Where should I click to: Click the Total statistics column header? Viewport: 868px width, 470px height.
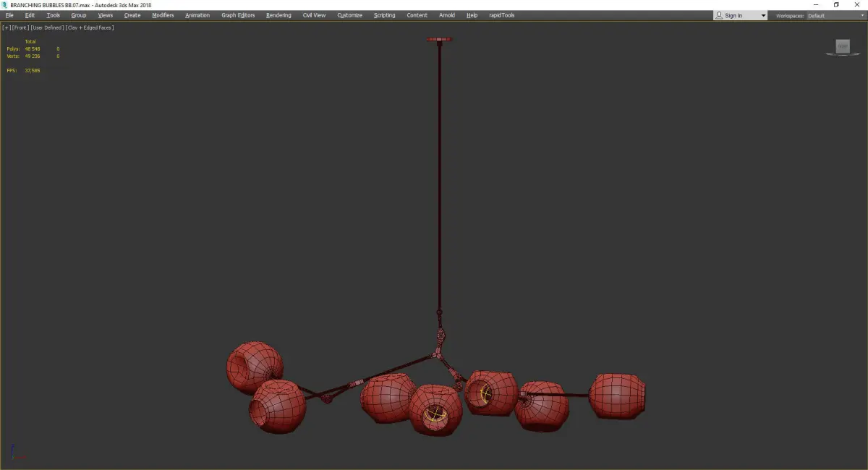coord(30,41)
